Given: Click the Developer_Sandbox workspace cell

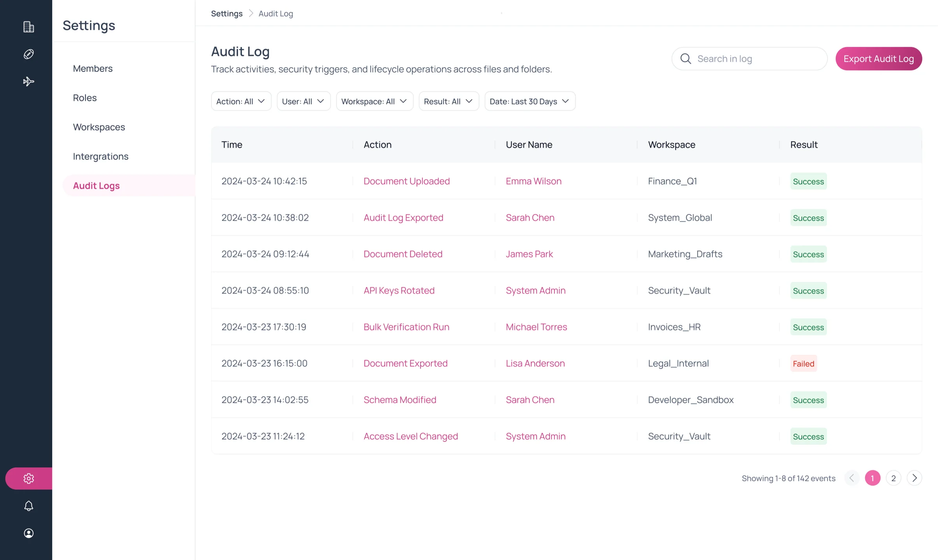Looking at the screenshot, I should coord(691,399).
